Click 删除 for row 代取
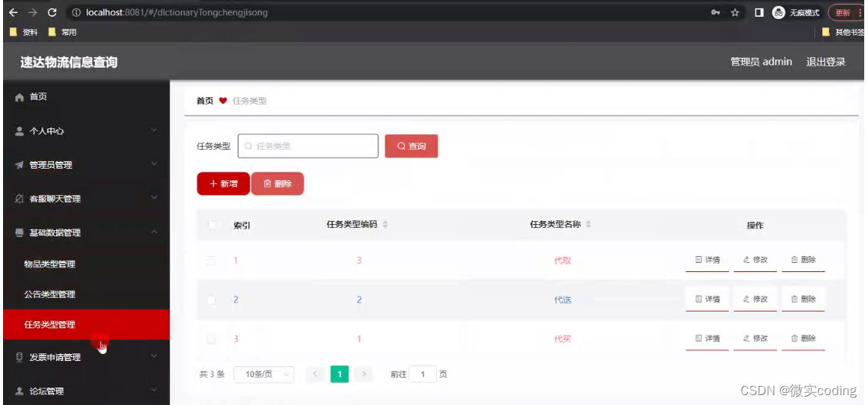The image size is (868, 405). click(x=803, y=259)
